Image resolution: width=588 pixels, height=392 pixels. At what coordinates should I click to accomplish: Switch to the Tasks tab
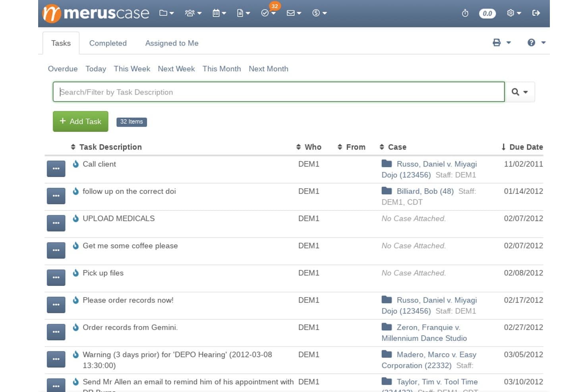[x=61, y=43]
